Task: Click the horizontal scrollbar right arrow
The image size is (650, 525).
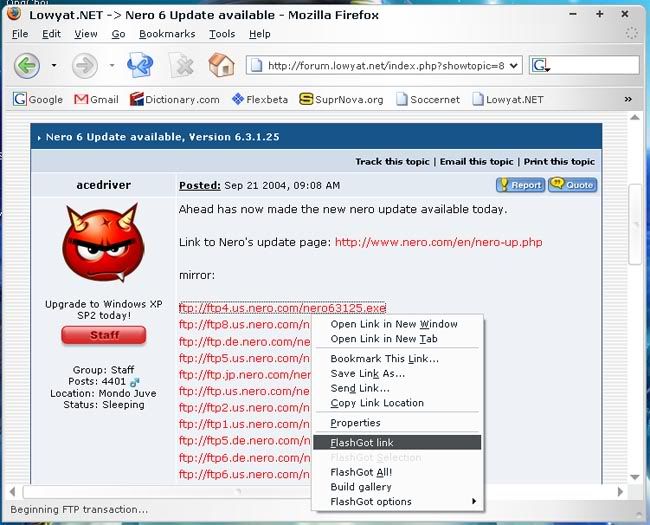Action: point(620,492)
